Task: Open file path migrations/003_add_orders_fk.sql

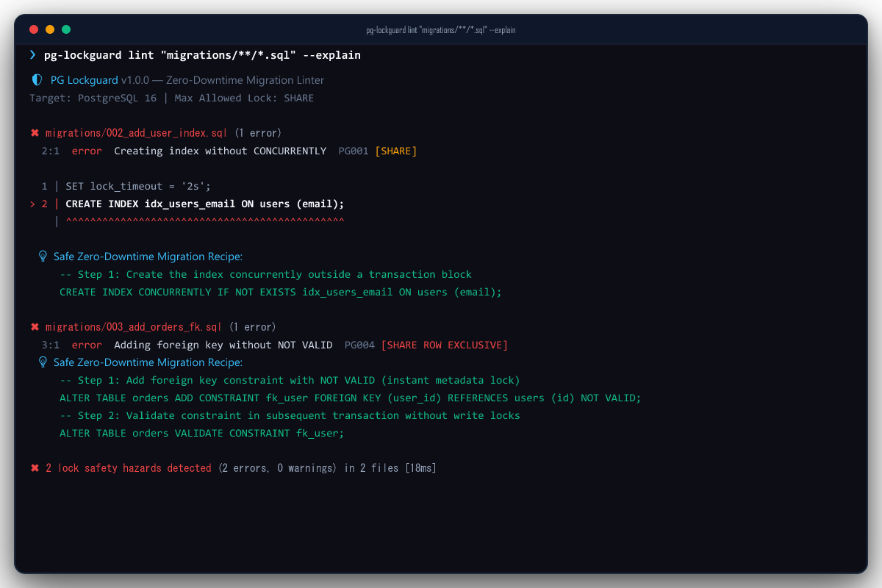Action: (x=134, y=327)
